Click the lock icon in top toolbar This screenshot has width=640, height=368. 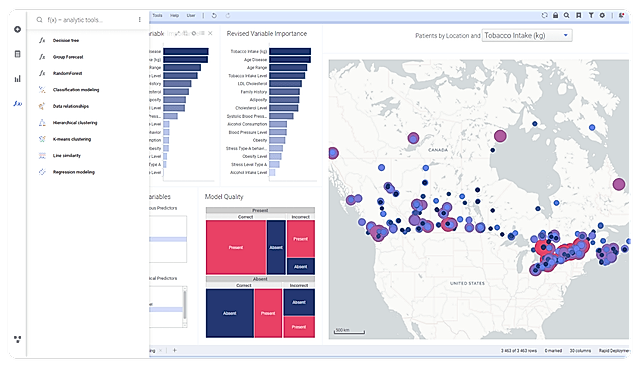(x=556, y=16)
